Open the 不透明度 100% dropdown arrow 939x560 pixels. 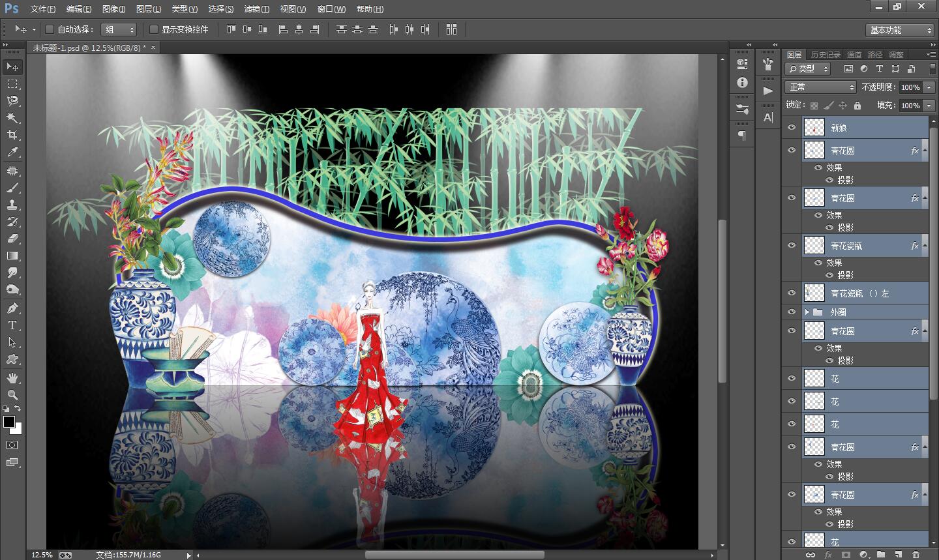click(x=927, y=87)
